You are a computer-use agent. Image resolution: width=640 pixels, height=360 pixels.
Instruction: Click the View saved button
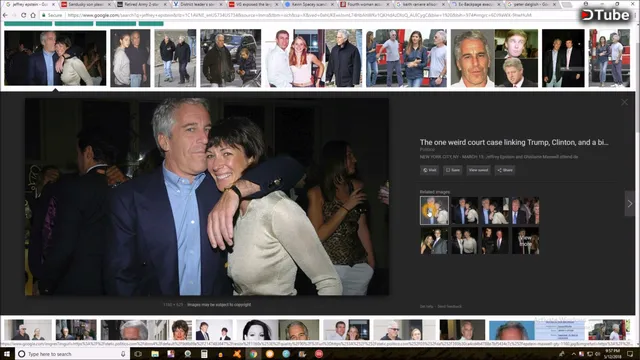pos(478,170)
